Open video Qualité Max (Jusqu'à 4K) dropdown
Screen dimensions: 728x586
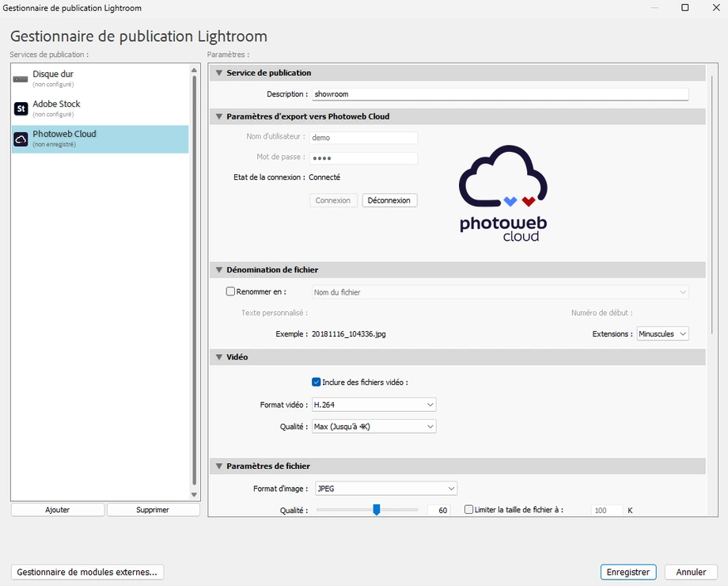373,427
